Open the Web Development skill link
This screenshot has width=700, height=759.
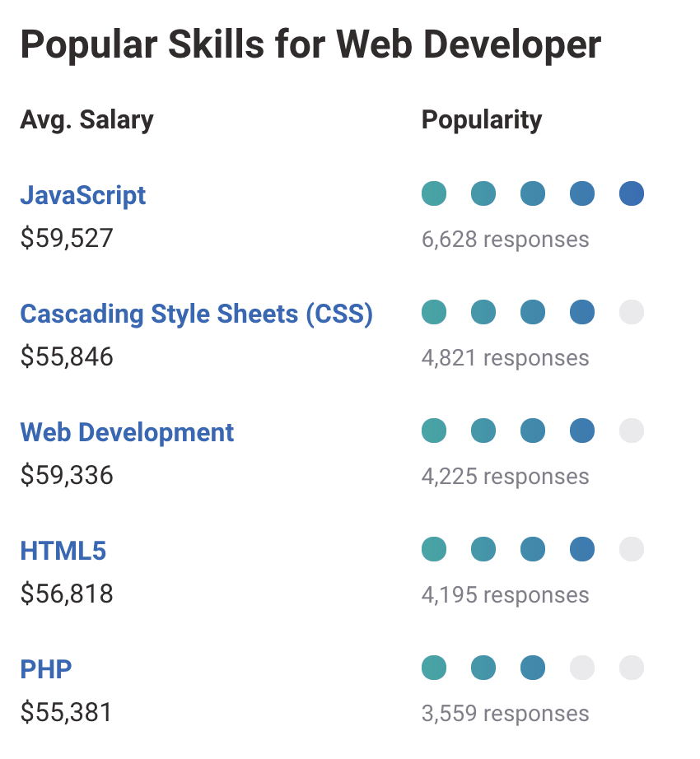127,432
